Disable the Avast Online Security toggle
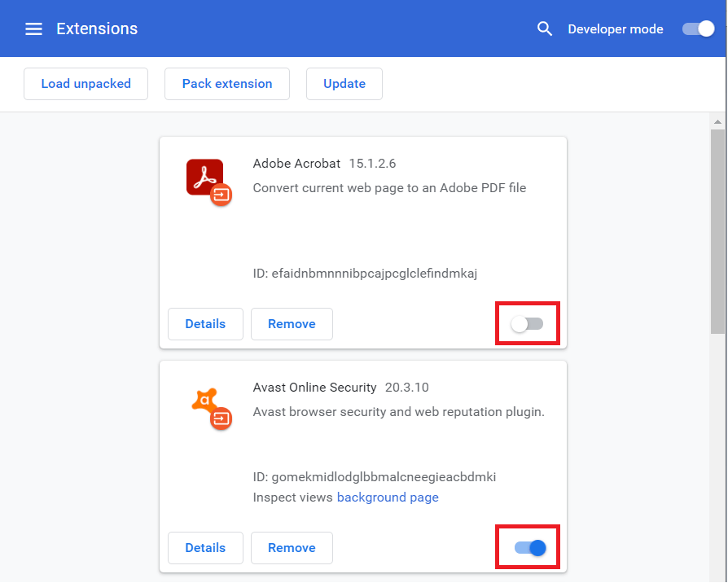 click(x=530, y=548)
